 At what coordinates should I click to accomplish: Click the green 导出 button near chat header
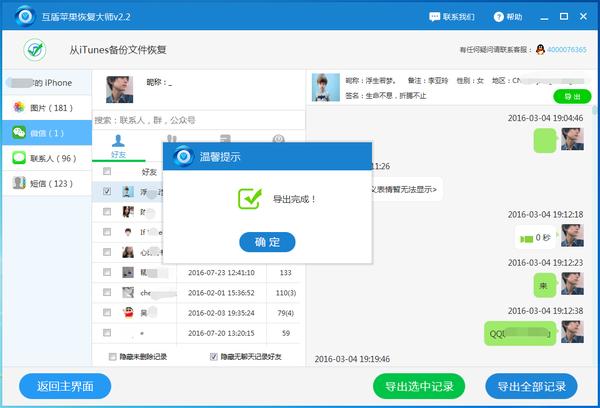(572, 96)
